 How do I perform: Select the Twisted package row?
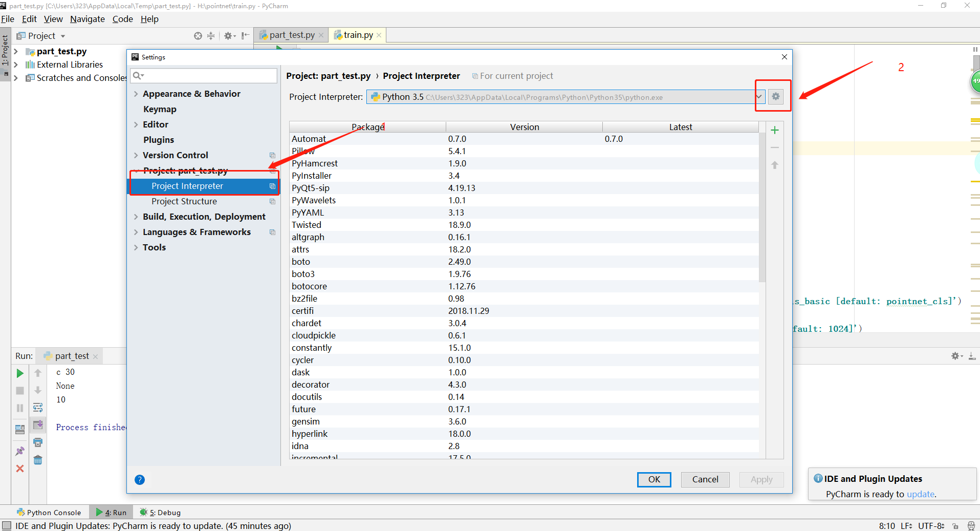tap(524, 225)
